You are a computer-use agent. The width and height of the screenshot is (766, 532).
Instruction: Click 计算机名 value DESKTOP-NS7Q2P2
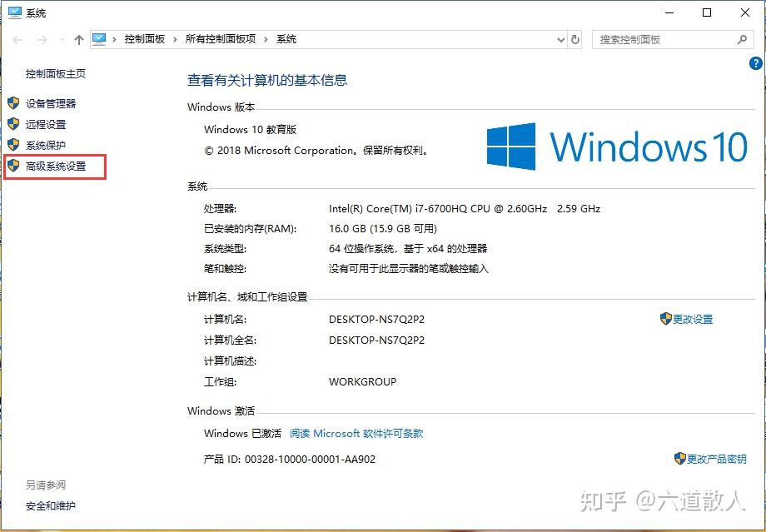376,320
